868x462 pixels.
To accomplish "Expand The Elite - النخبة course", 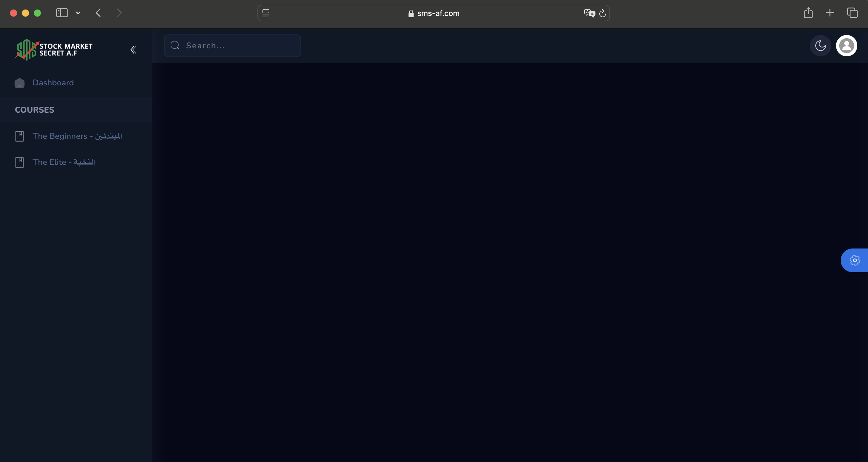I will click(x=64, y=162).
